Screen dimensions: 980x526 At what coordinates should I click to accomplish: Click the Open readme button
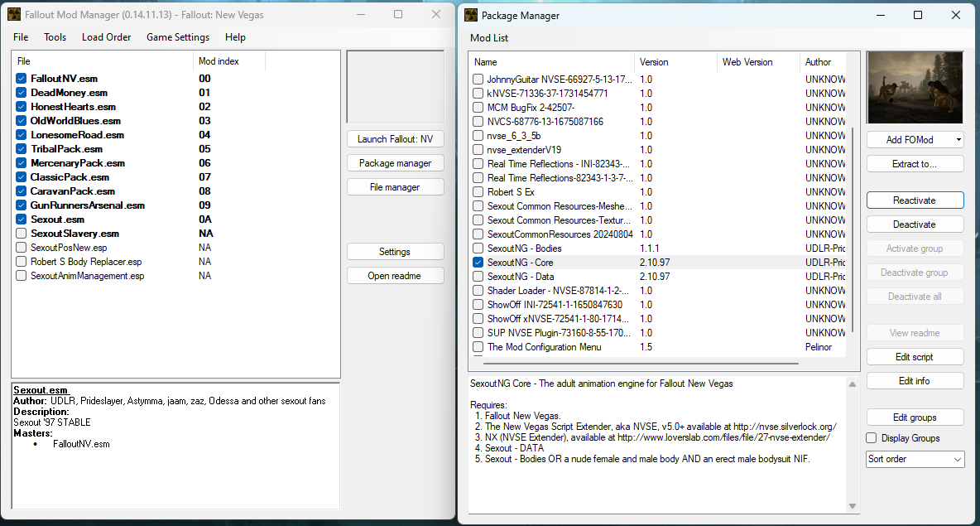pyautogui.click(x=395, y=276)
